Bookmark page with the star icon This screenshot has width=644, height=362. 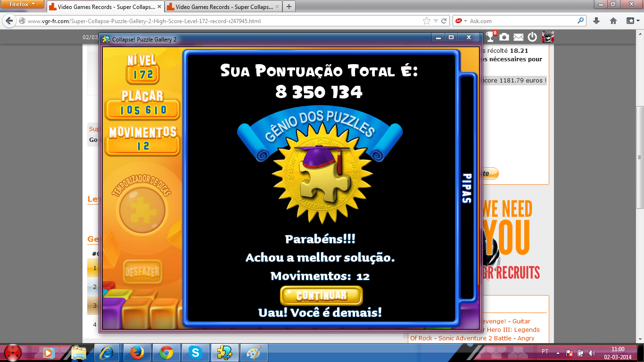[427, 21]
